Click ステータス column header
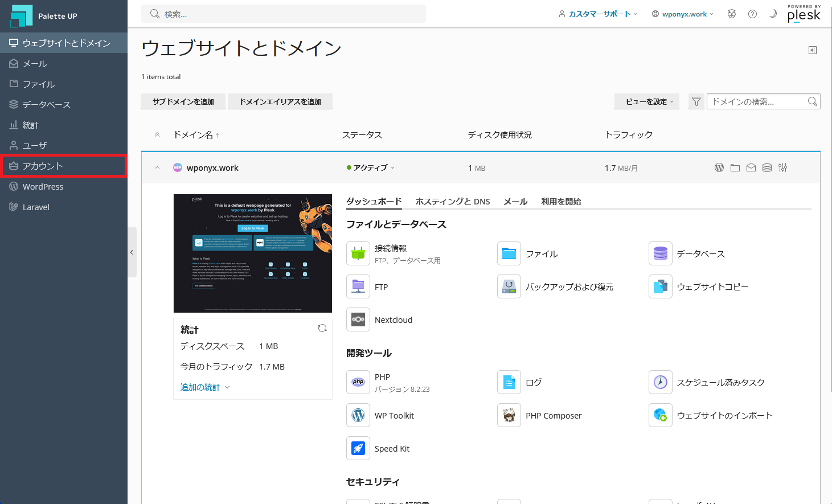The width and height of the screenshot is (832, 504). point(362,134)
